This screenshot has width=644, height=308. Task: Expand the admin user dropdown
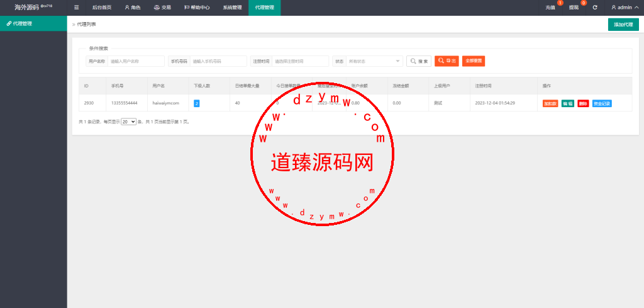pyautogui.click(x=625, y=8)
